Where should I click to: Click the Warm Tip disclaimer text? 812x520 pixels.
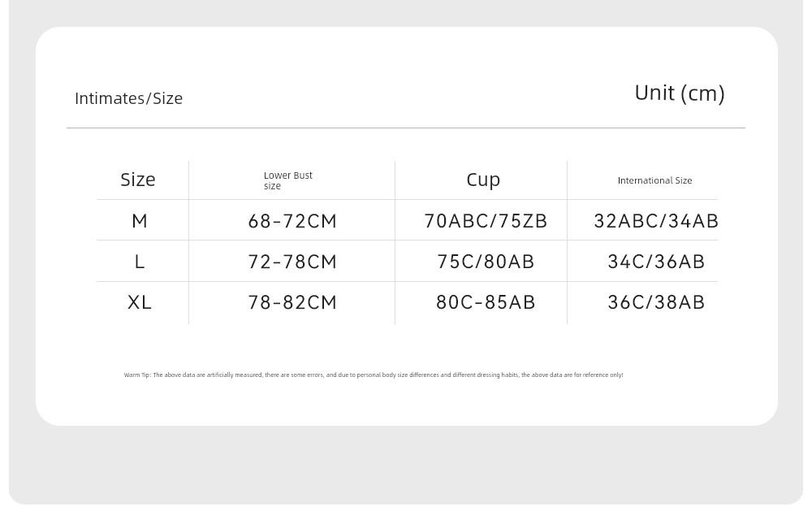pos(374,375)
